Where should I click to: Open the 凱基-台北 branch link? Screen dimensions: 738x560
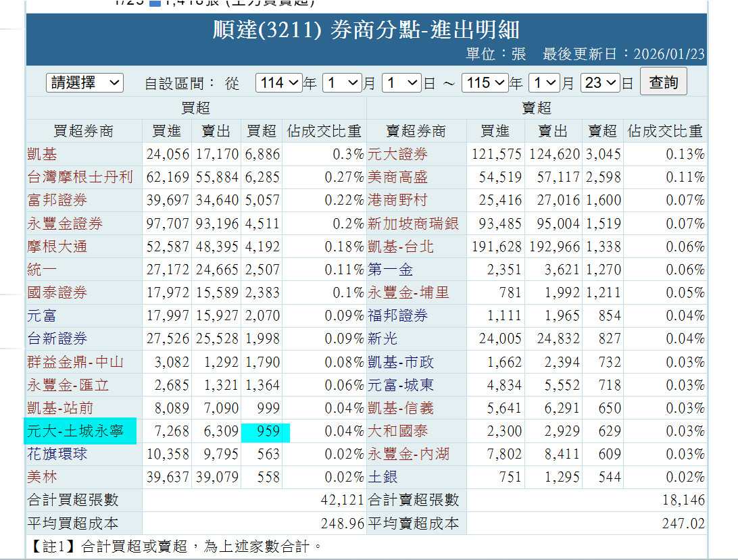pyautogui.click(x=401, y=247)
